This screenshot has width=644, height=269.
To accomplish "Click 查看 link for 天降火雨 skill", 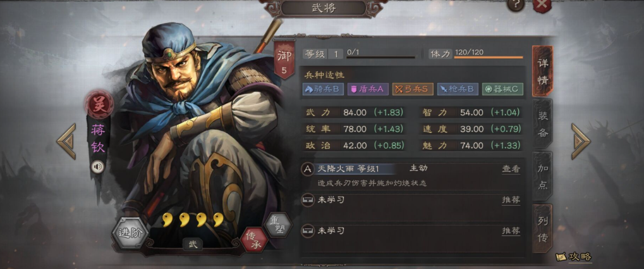I will point(511,169).
